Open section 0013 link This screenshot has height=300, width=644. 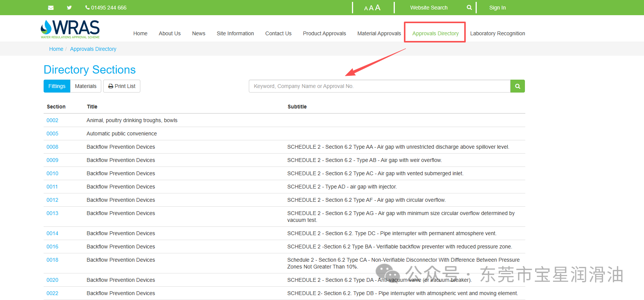tap(52, 213)
